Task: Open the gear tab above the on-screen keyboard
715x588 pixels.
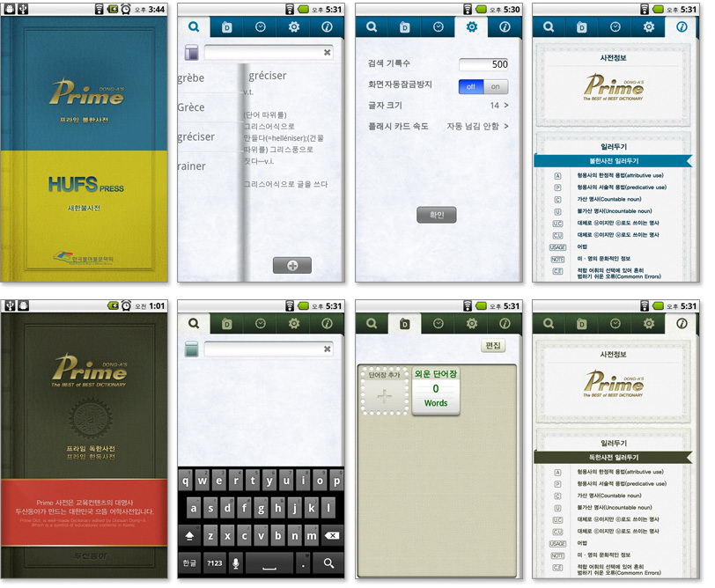Action: point(294,324)
